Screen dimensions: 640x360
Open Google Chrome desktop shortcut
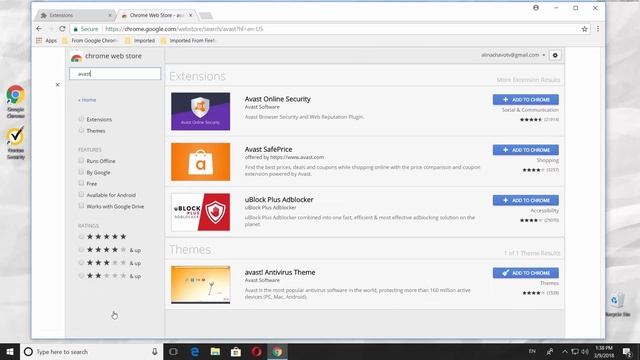16,101
